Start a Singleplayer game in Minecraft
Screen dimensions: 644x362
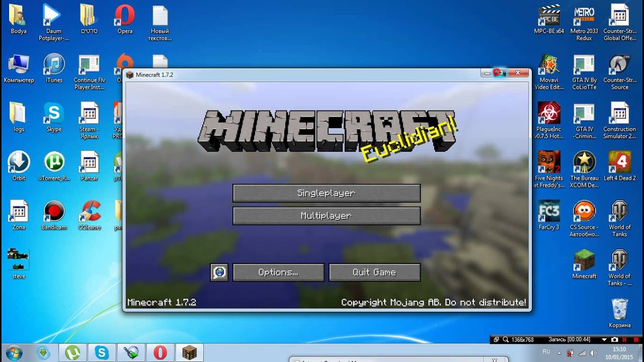coord(327,193)
